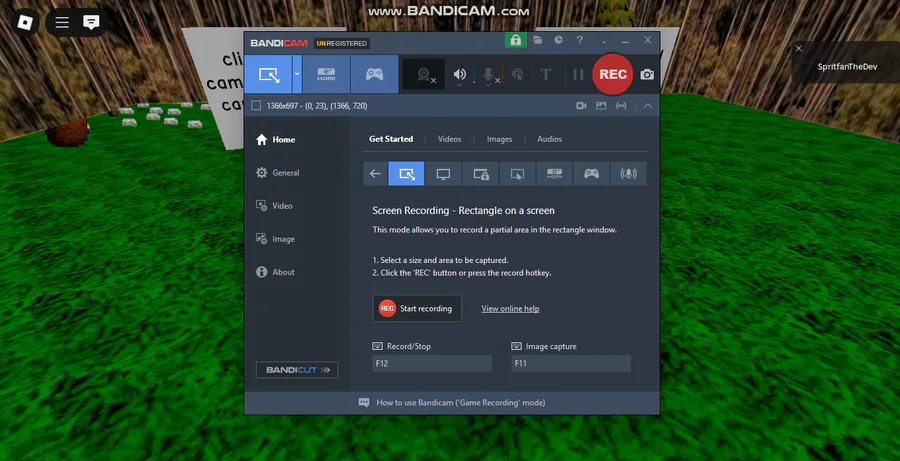
Task: Click the Start recording button
Action: (417, 308)
